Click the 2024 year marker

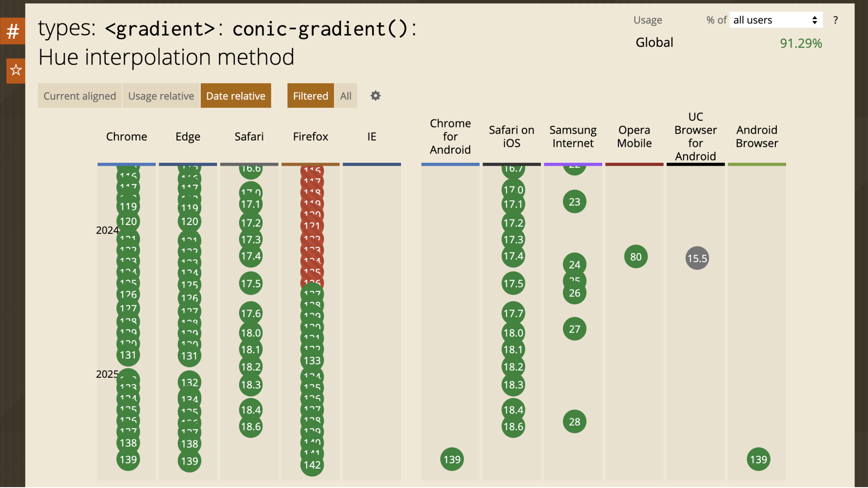(x=107, y=230)
